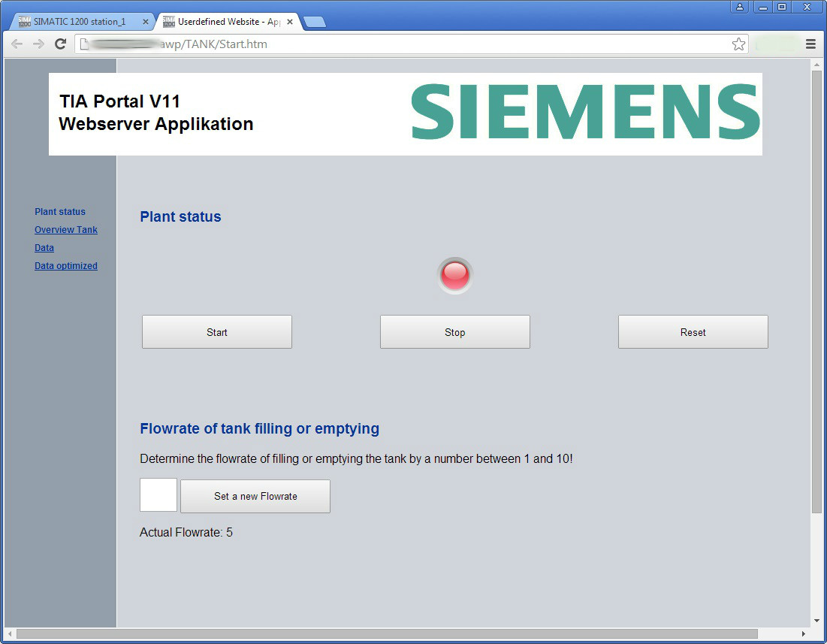Screen dimensions: 827x644
Task: Open the Overview Tank link
Action: pos(66,229)
